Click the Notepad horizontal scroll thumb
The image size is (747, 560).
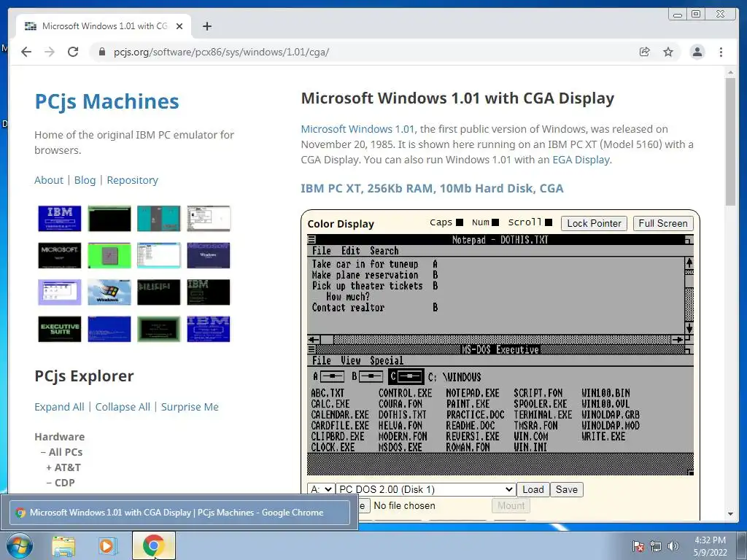tap(327, 340)
